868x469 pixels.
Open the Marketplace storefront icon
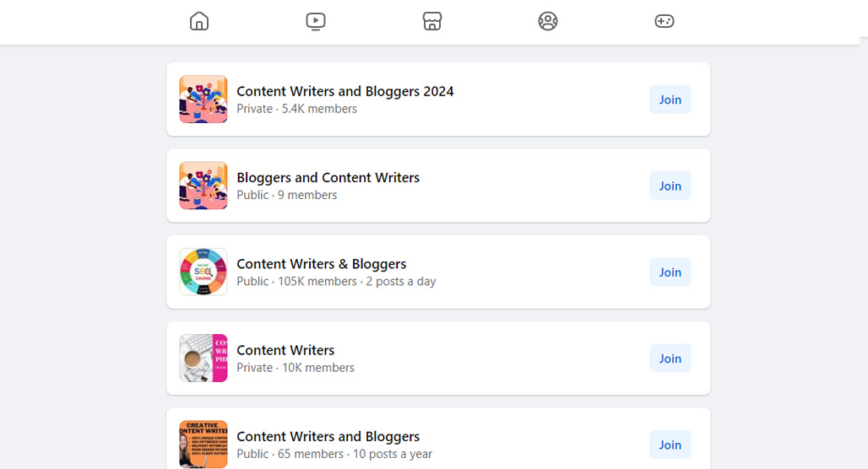click(431, 21)
